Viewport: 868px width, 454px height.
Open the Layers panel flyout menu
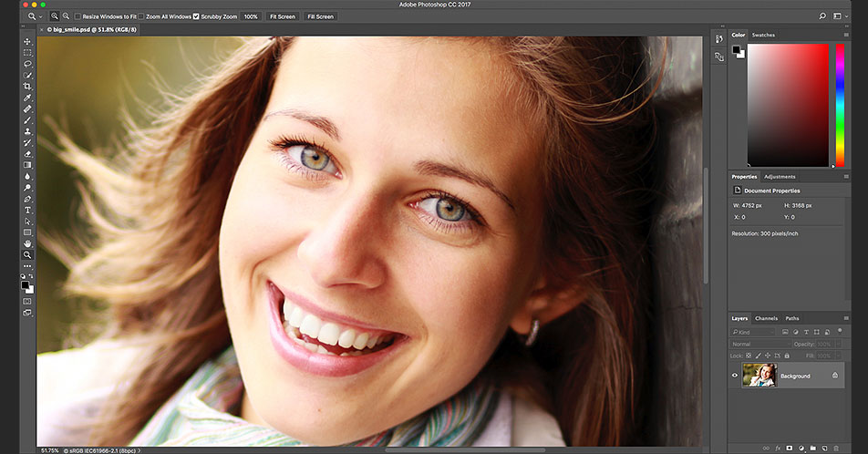point(846,318)
